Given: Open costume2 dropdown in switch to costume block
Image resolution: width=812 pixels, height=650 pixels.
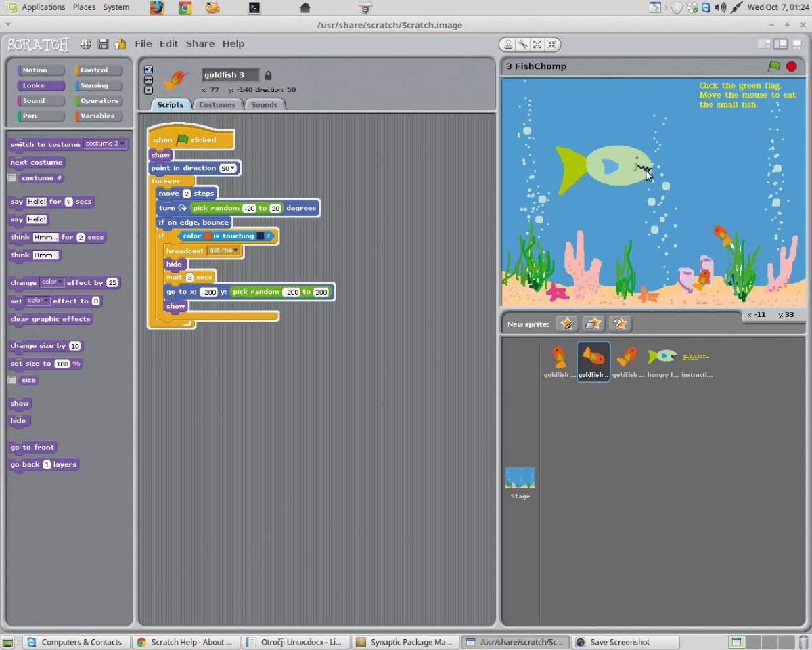Looking at the screenshot, I should pyautogui.click(x=105, y=144).
